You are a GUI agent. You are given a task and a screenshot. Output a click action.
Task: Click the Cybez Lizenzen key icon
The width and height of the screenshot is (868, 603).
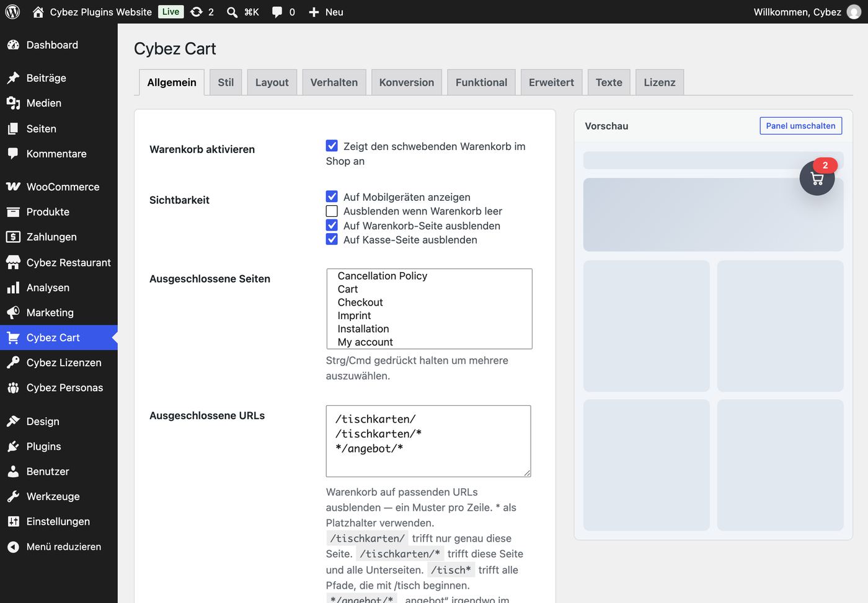pyautogui.click(x=13, y=363)
